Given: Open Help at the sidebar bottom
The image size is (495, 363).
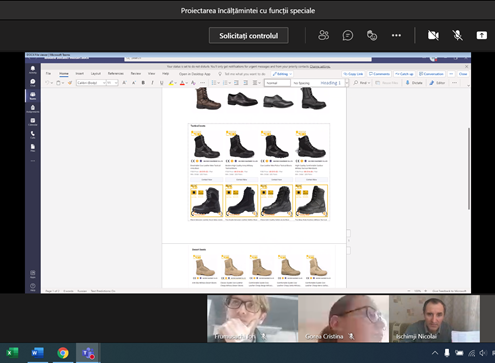Looking at the screenshot, I should click(x=33, y=287).
